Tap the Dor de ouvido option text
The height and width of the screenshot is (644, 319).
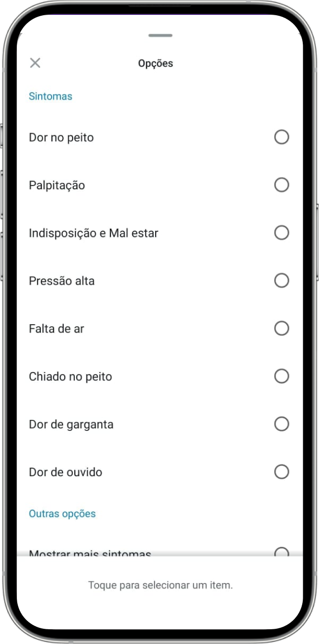(x=65, y=472)
